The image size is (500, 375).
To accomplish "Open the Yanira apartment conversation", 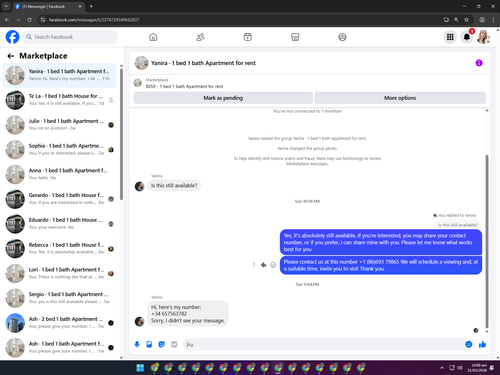I will click(x=60, y=75).
